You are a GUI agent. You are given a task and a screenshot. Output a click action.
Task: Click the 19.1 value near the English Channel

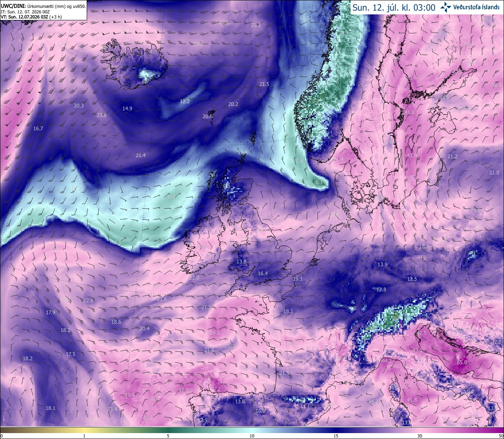click(298, 279)
